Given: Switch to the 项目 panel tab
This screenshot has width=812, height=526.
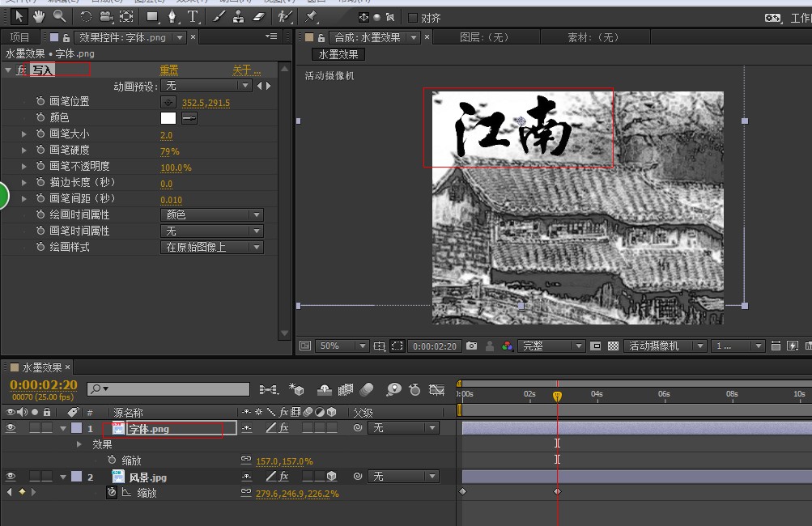Looking at the screenshot, I should 19,37.
